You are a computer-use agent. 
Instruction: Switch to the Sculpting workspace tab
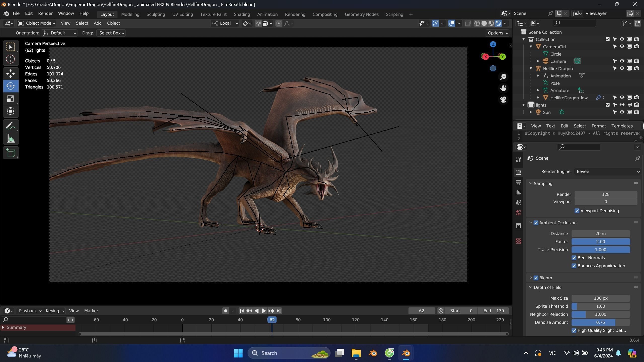click(x=156, y=14)
